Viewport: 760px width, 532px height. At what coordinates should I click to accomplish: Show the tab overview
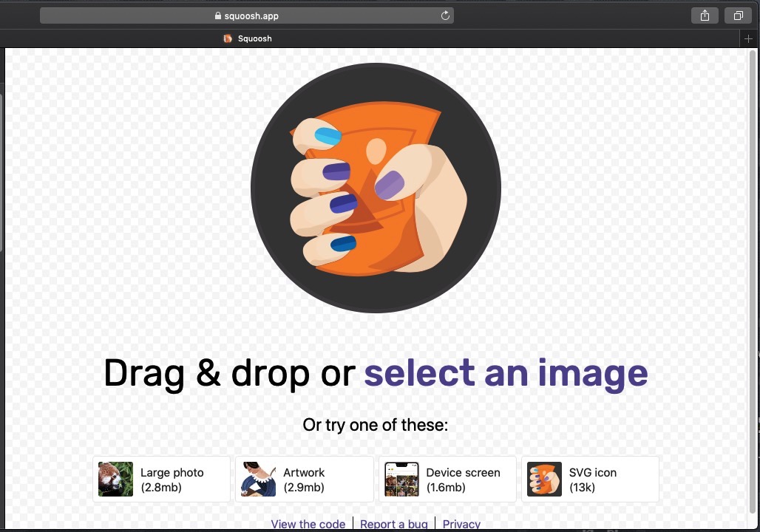click(x=738, y=16)
